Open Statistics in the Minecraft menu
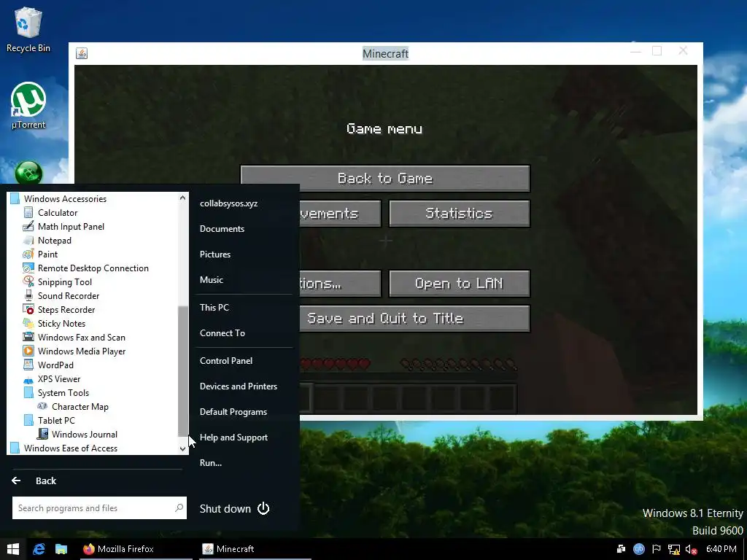The height and width of the screenshot is (560, 747). pos(460,214)
